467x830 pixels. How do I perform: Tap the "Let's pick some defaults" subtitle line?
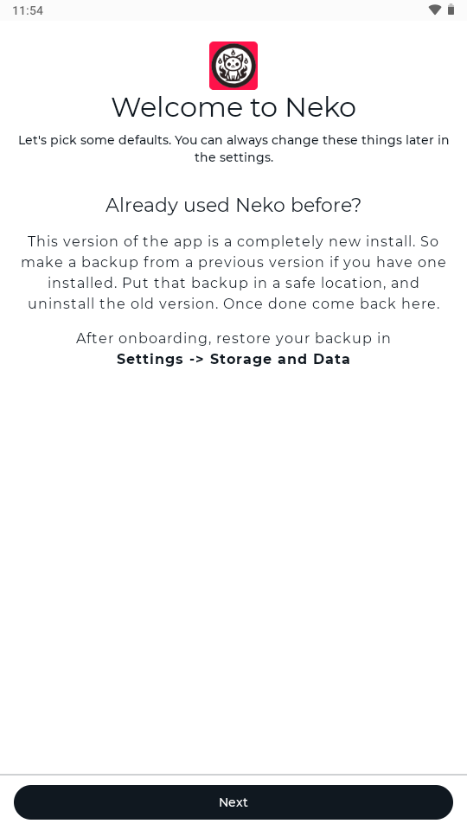pyautogui.click(x=234, y=140)
